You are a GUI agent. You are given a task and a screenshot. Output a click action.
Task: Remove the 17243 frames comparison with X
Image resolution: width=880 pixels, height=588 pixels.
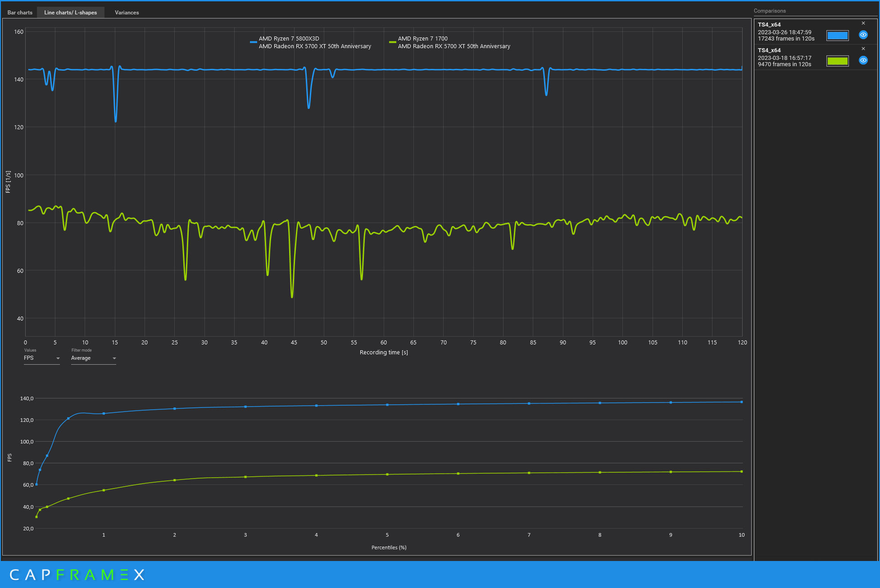(x=863, y=23)
